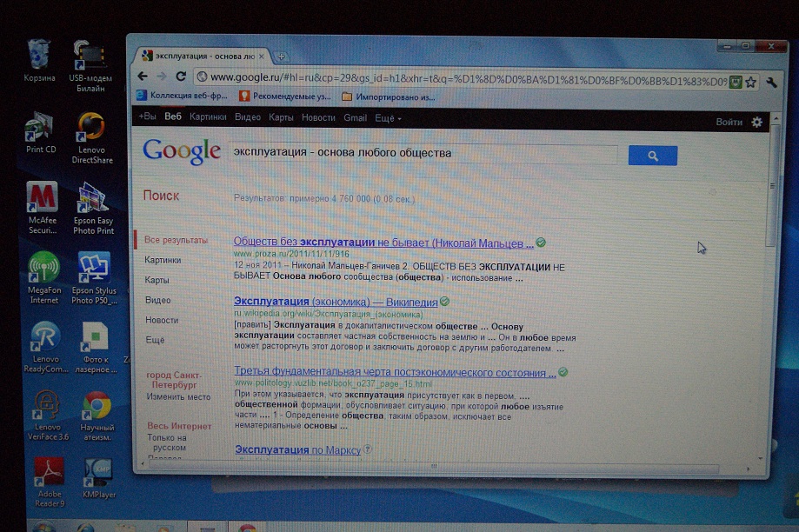Click the vertical page scrollbar thumb
The width and height of the screenshot is (799, 532).
click(x=773, y=185)
